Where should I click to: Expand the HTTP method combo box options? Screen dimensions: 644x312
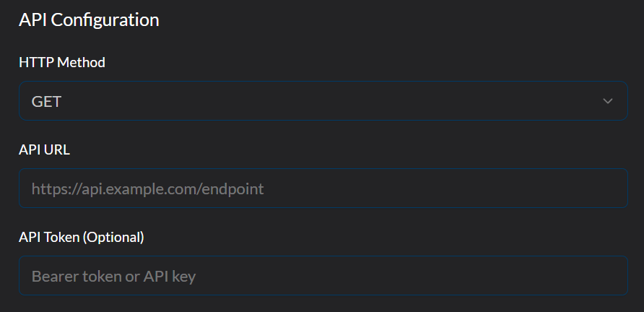coord(323,101)
